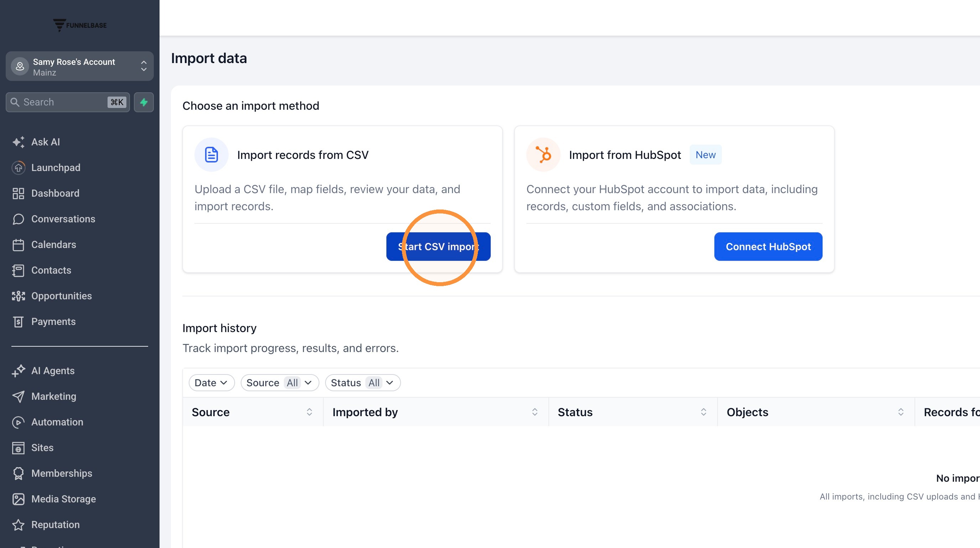Open the Status All filter dropdown

363,383
